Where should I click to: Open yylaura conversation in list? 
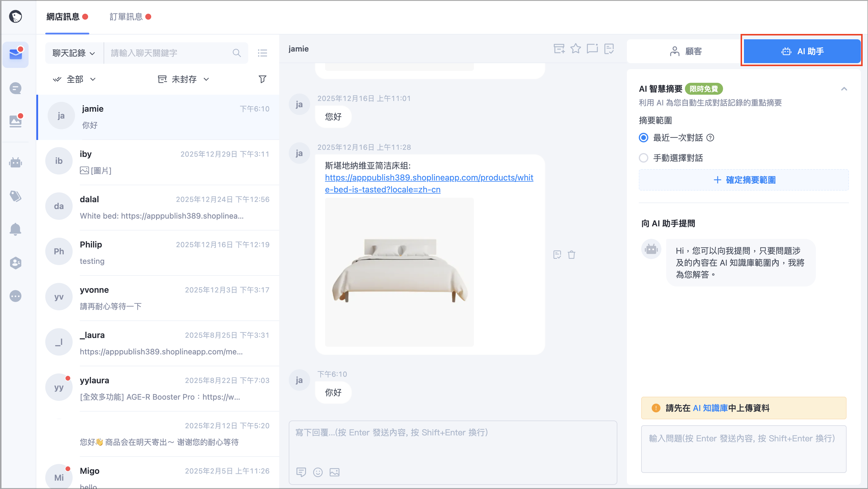click(158, 388)
